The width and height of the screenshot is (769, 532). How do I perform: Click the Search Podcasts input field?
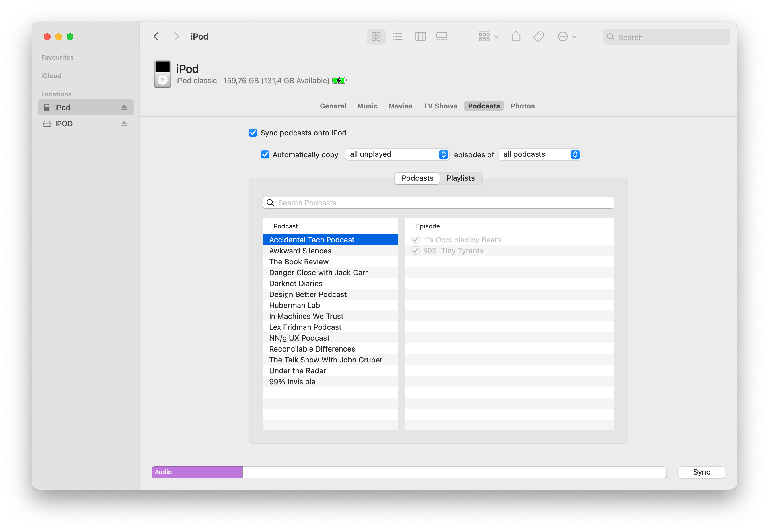438,203
